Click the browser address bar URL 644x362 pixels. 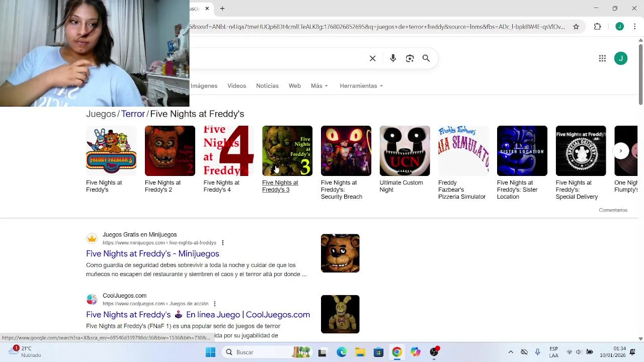click(377, 27)
